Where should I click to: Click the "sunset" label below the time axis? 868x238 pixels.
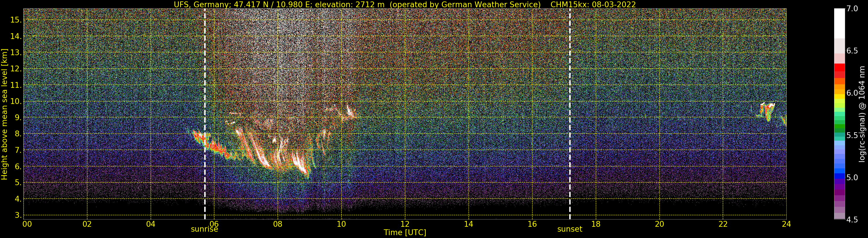[570, 229]
